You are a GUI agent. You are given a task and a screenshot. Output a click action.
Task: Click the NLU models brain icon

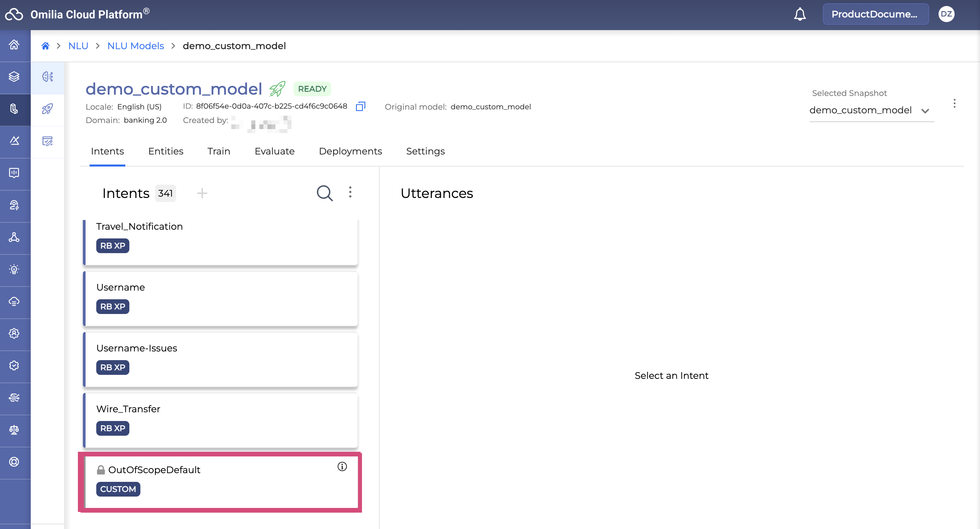47,77
